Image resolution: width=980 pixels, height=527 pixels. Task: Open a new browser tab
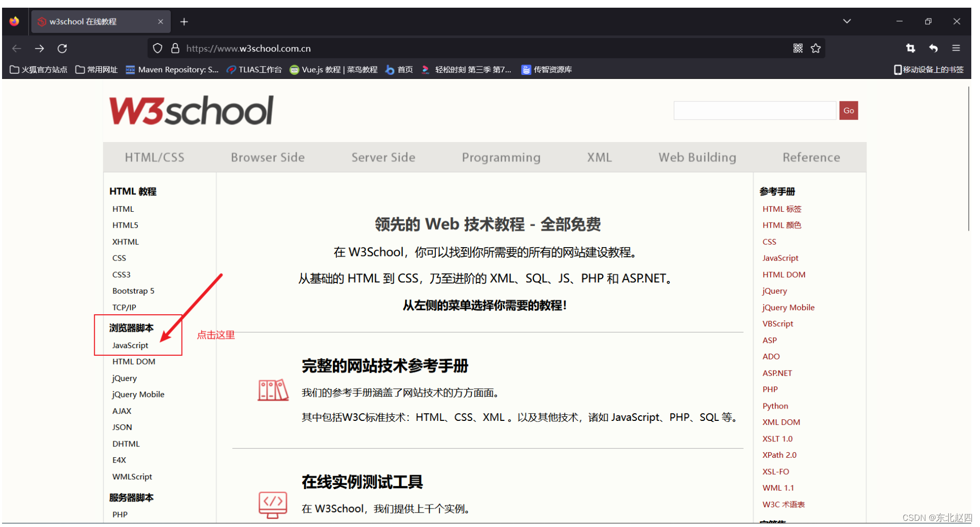(184, 22)
